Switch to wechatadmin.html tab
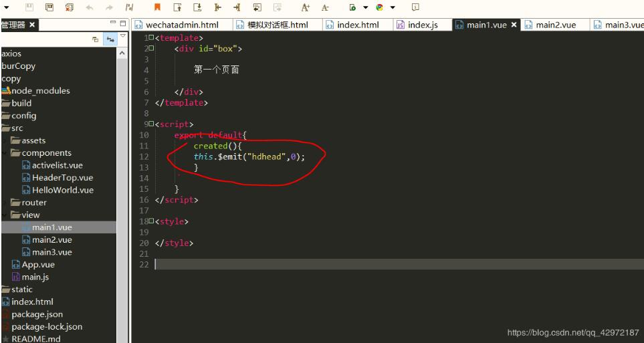This screenshot has width=644, height=343. [182, 25]
